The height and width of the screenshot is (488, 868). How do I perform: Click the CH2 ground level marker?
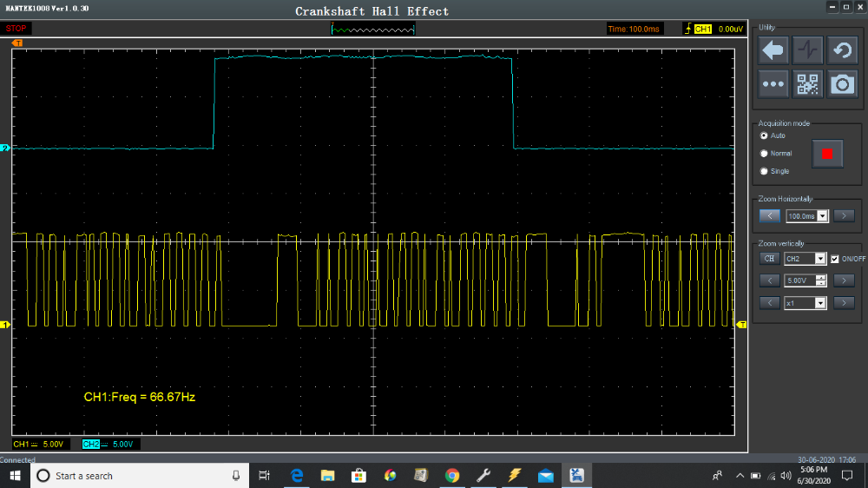pyautogui.click(x=5, y=148)
